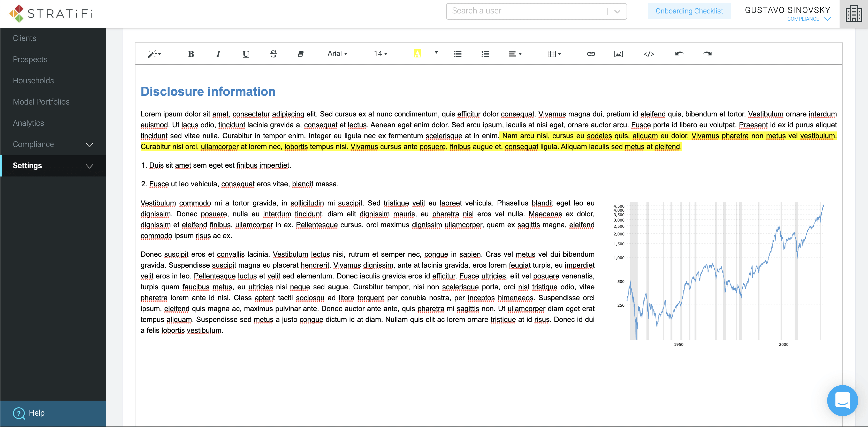Toggle italic formatting
This screenshot has width=868, height=427.
pyautogui.click(x=218, y=54)
